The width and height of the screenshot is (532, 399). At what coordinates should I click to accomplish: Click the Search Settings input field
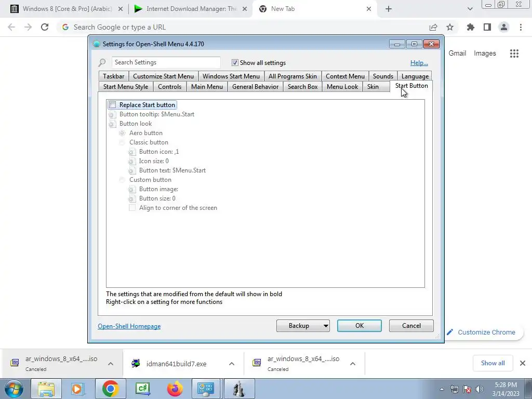click(x=166, y=62)
